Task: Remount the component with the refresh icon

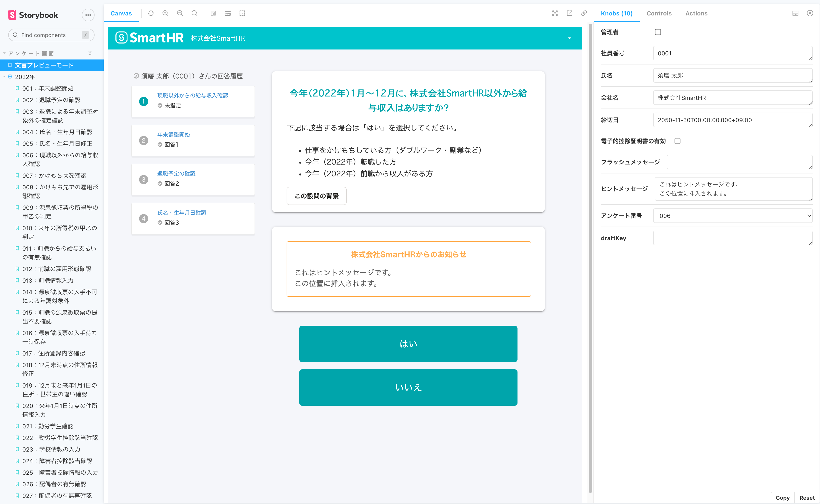Action: pyautogui.click(x=151, y=13)
